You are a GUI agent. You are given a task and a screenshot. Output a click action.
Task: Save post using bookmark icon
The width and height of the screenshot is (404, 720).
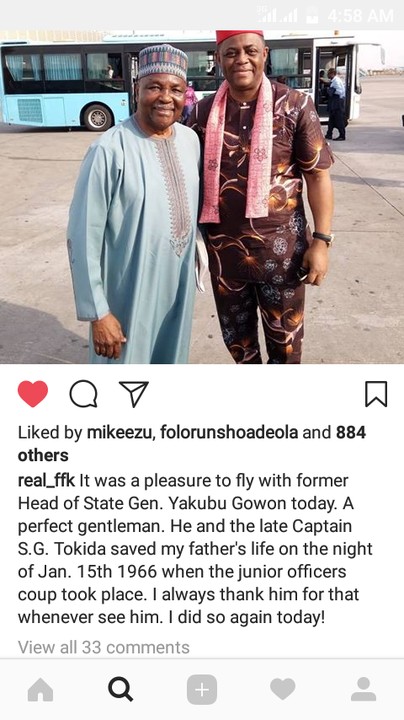[376, 394]
